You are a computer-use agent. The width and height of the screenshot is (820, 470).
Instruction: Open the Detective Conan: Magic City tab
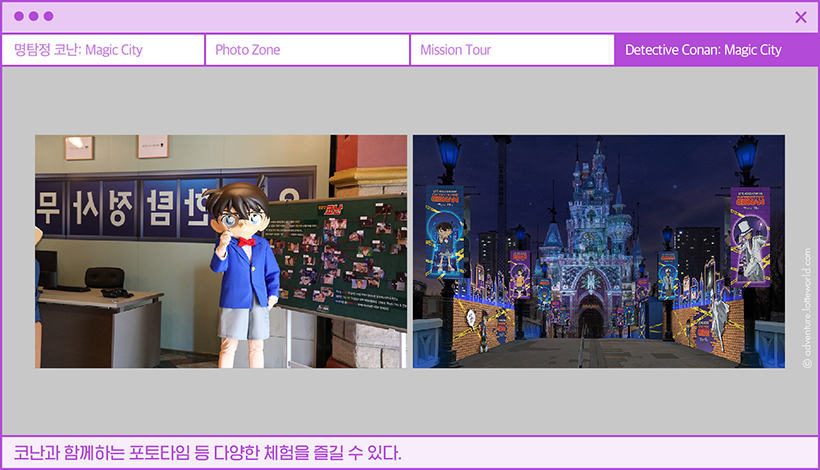pos(716,50)
